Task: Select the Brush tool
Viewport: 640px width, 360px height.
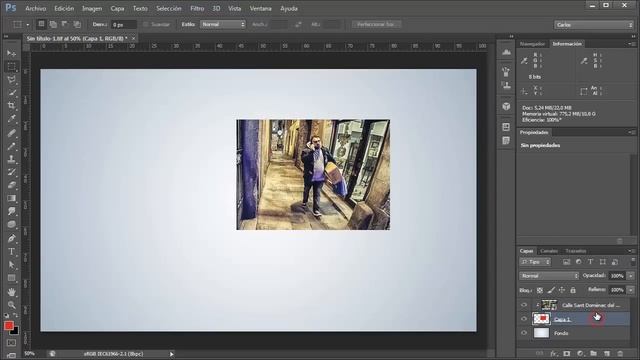Action: (x=11, y=146)
